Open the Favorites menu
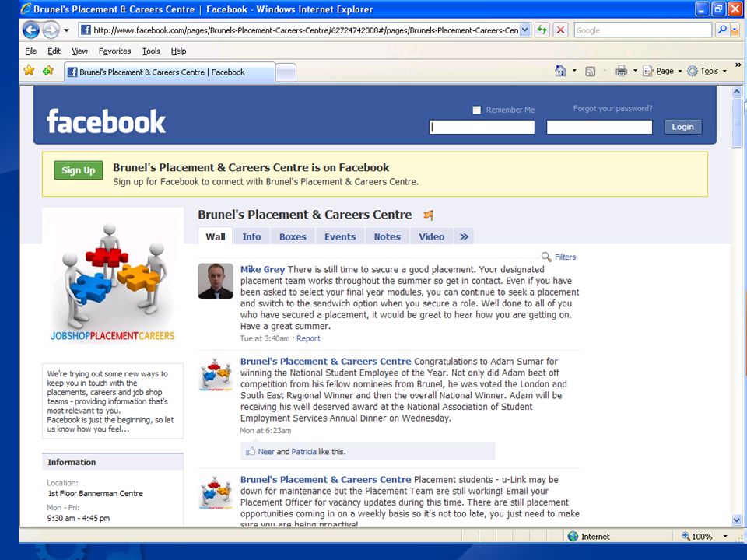This screenshot has height=560, width=747. tap(114, 51)
